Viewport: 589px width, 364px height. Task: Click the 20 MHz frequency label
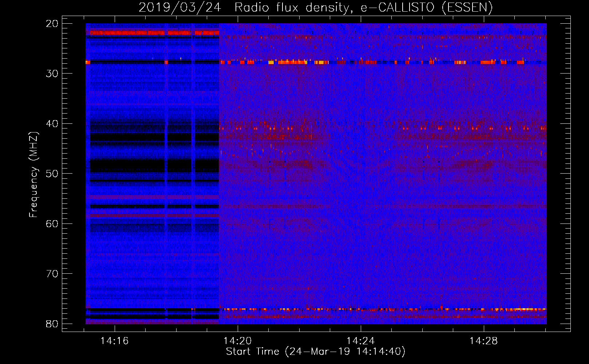coord(52,24)
